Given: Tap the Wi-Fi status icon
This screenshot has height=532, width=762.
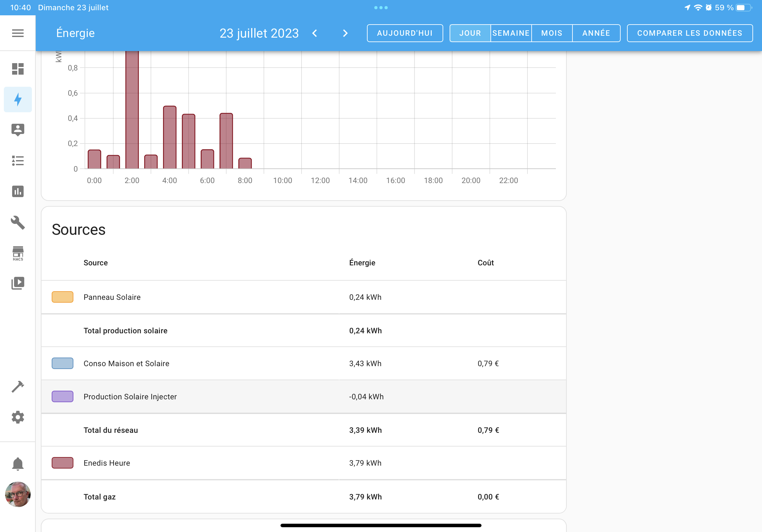Looking at the screenshot, I should pos(698,7).
